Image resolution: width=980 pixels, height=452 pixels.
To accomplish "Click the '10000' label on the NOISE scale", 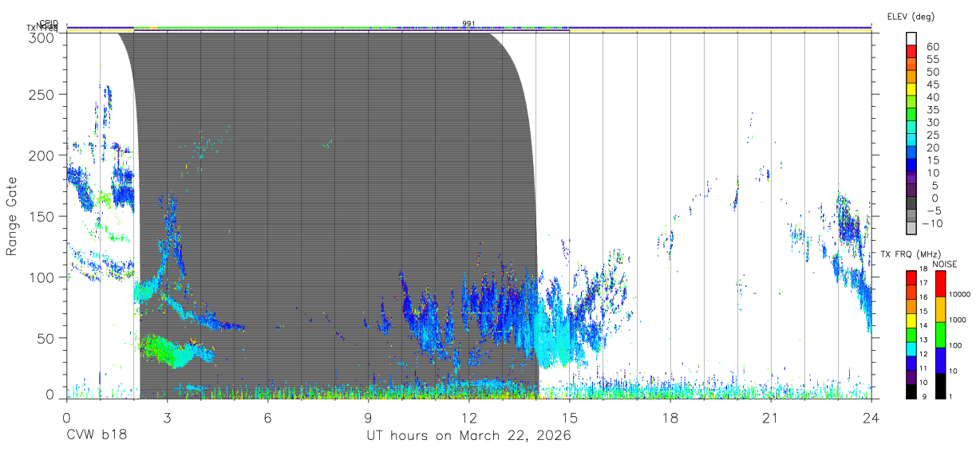I will pyautogui.click(x=958, y=294).
